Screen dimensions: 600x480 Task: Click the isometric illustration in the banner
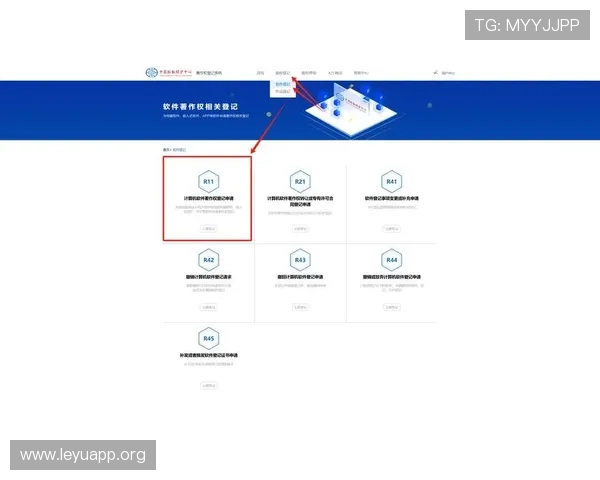point(351,111)
